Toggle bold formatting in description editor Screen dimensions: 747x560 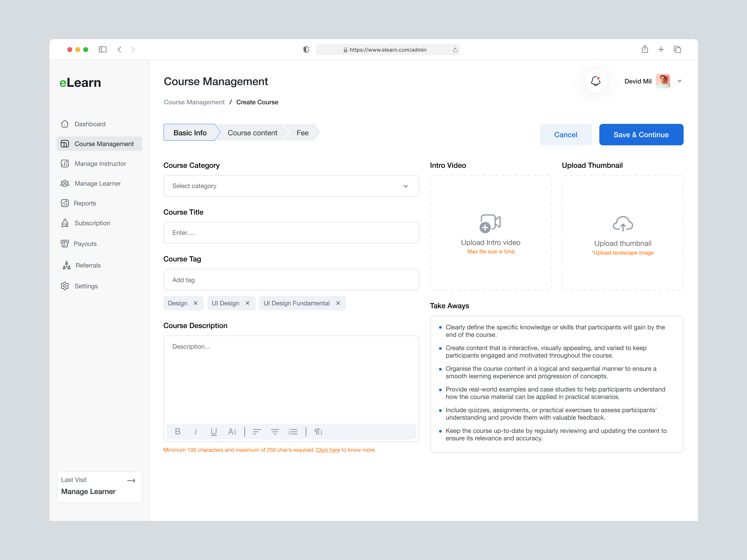(178, 431)
